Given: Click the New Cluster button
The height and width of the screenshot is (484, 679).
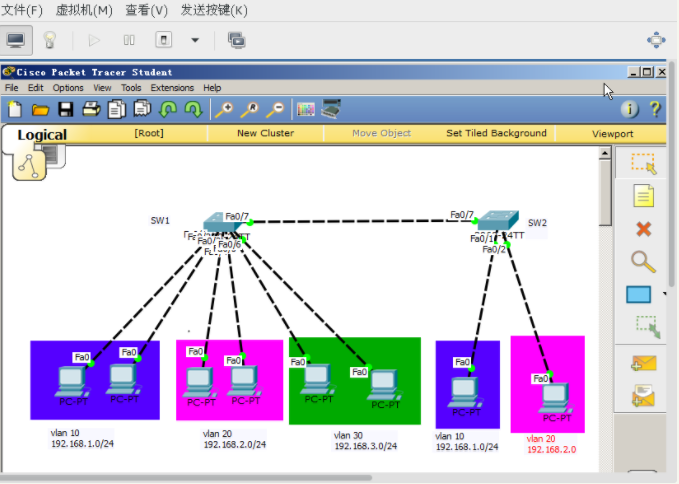Looking at the screenshot, I should point(265,133).
